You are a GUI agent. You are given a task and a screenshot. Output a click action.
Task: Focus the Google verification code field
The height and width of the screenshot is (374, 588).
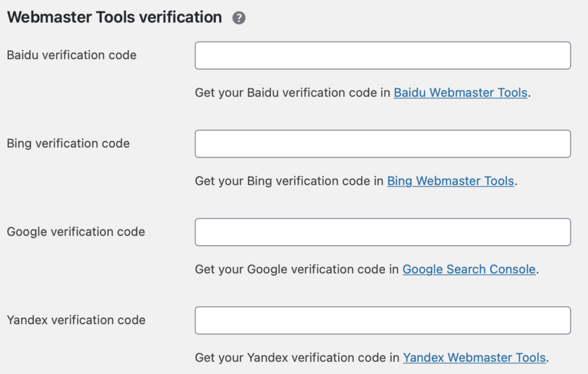click(382, 232)
